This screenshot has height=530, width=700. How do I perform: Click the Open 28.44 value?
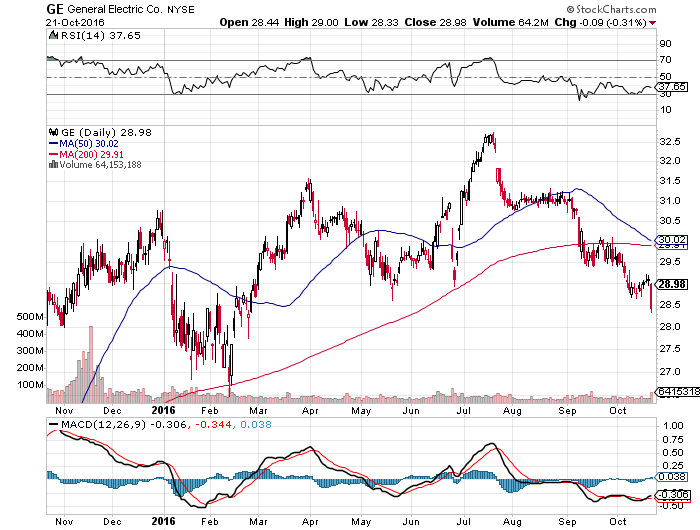click(250, 22)
